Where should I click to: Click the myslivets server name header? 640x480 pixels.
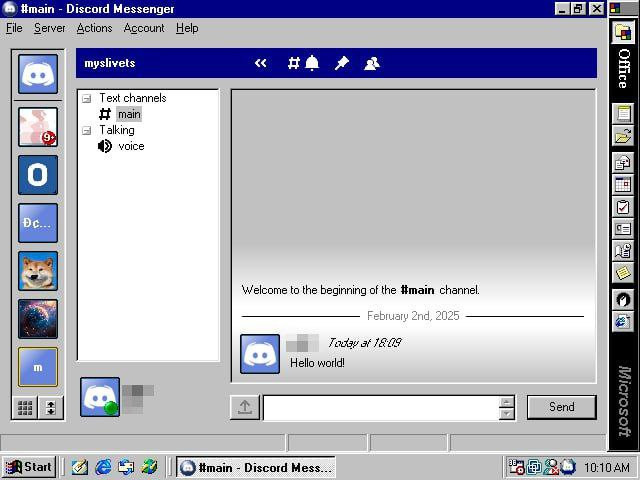click(109, 63)
